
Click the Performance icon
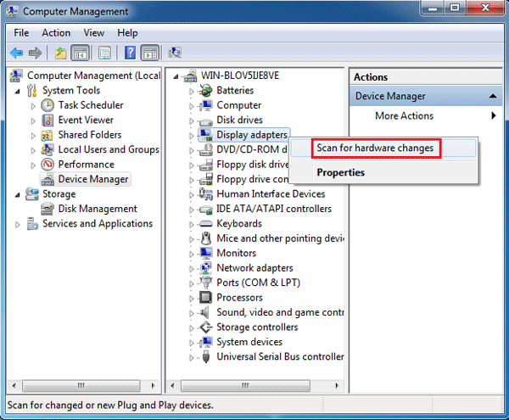tap(48, 165)
